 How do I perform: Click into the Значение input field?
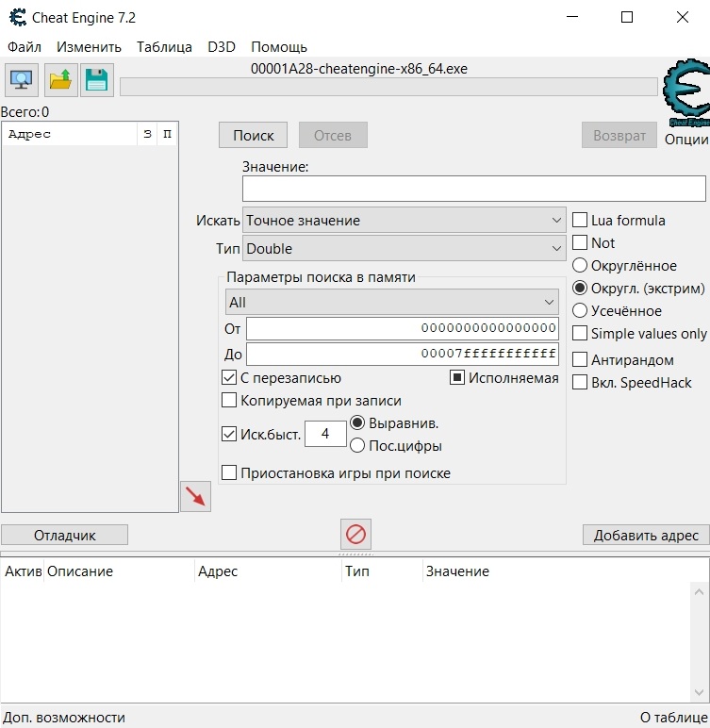474,189
